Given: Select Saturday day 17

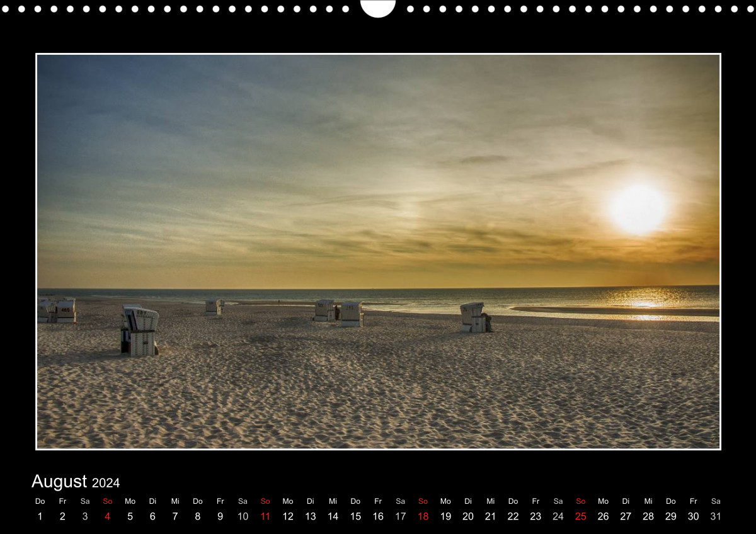Looking at the screenshot, I should point(401,516).
